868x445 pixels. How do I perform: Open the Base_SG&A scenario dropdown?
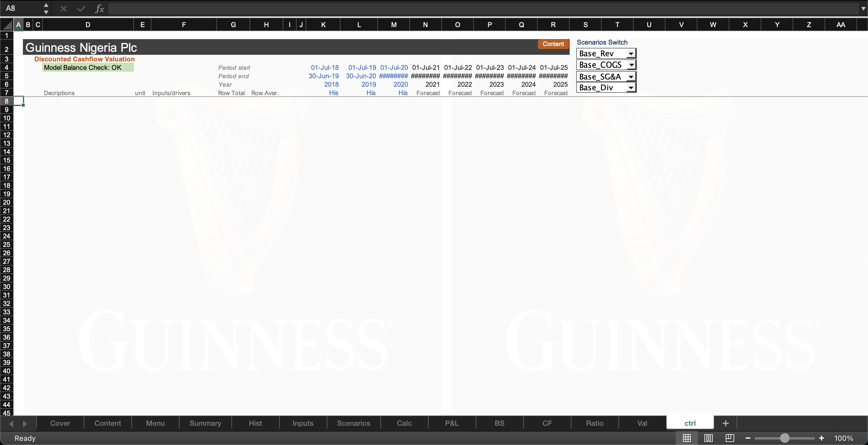[631, 77]
